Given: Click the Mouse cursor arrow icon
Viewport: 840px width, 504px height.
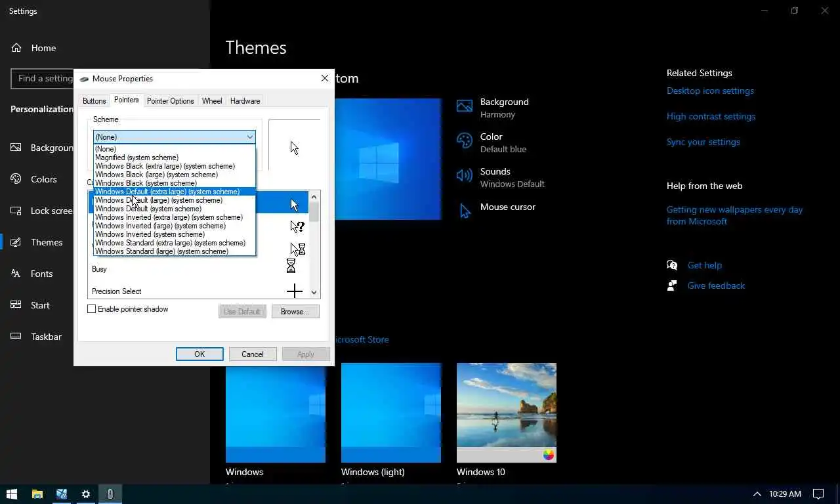Looking at the screenshot, I should pyautogui.click(x=465, y=211).
